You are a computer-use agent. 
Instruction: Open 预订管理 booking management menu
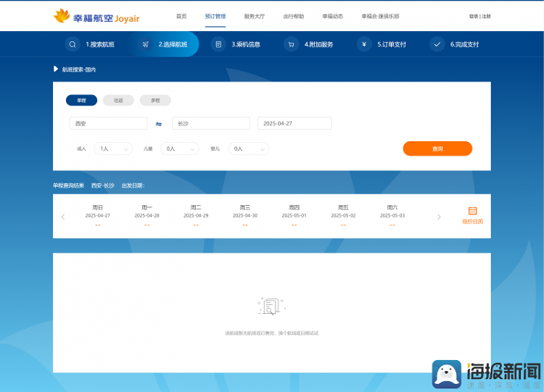point(215,16)
